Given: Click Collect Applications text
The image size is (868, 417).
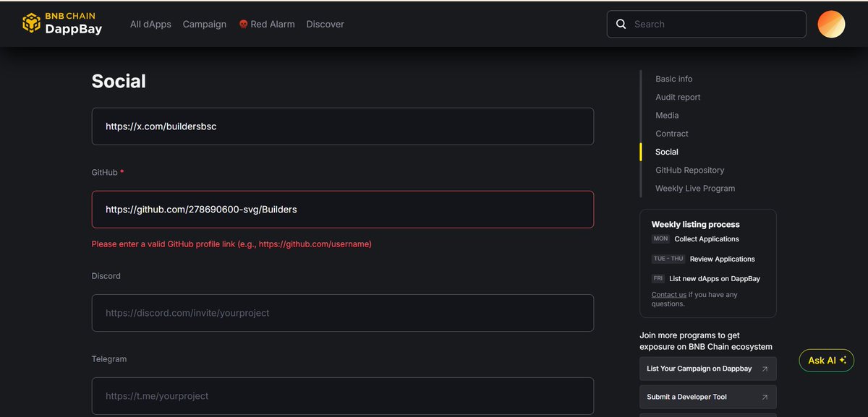Looking at the screenshot, I should pos(707,238).
